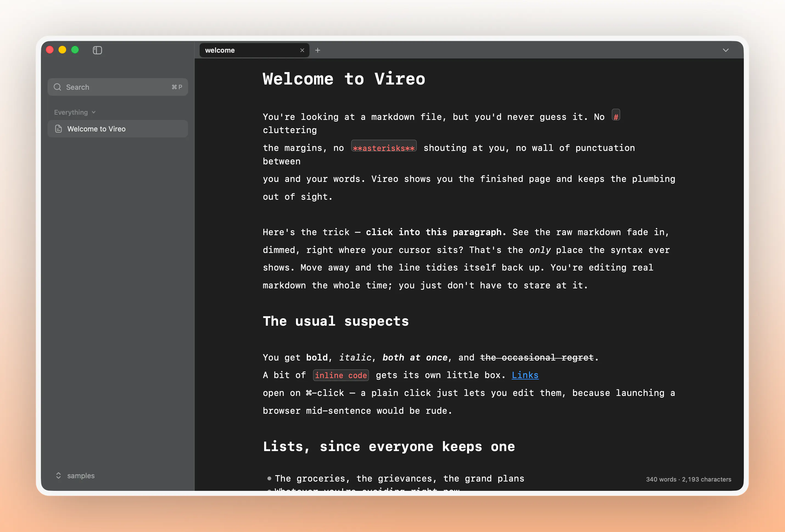The width and height of the screenshot is (785, 532).
Task: Click the heading The usual suspects
Action: coord(336,321)
